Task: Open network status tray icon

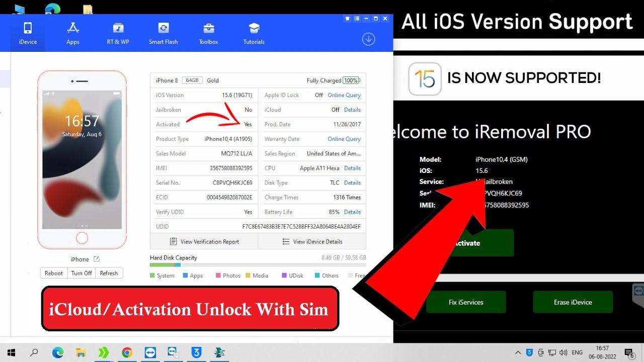Action: click(552, 352)
